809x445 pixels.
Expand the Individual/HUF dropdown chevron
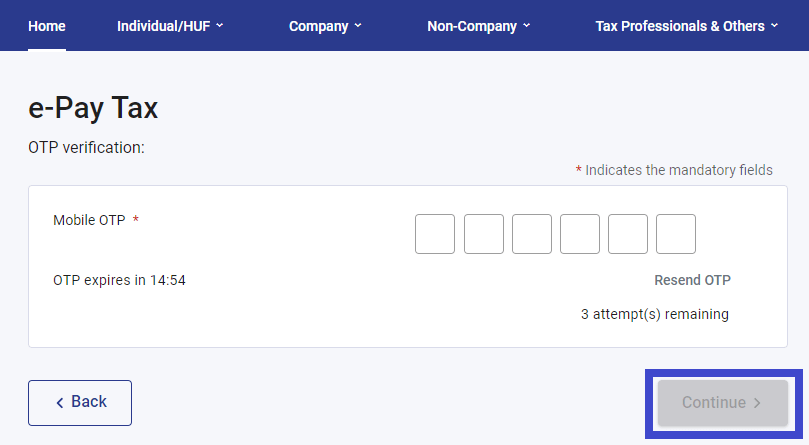click(x=220, y=26)
